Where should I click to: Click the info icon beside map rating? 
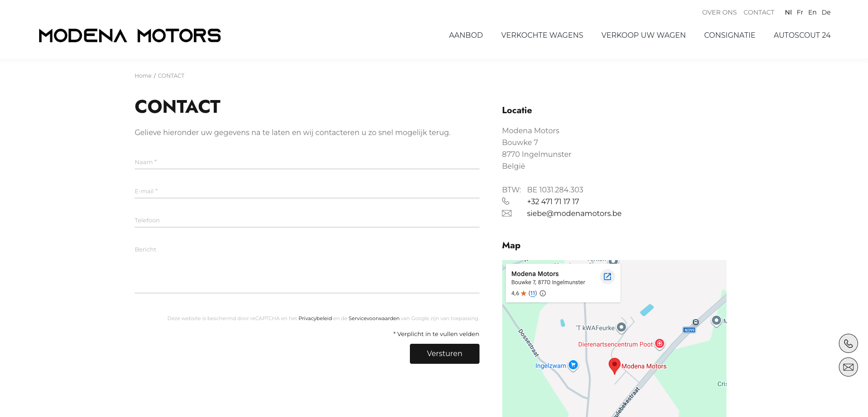[543, 293]
